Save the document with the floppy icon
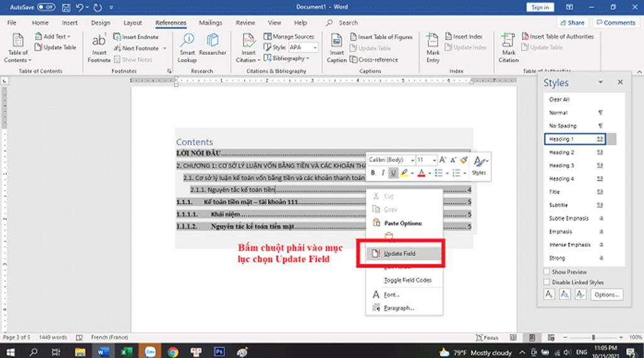 65,8
